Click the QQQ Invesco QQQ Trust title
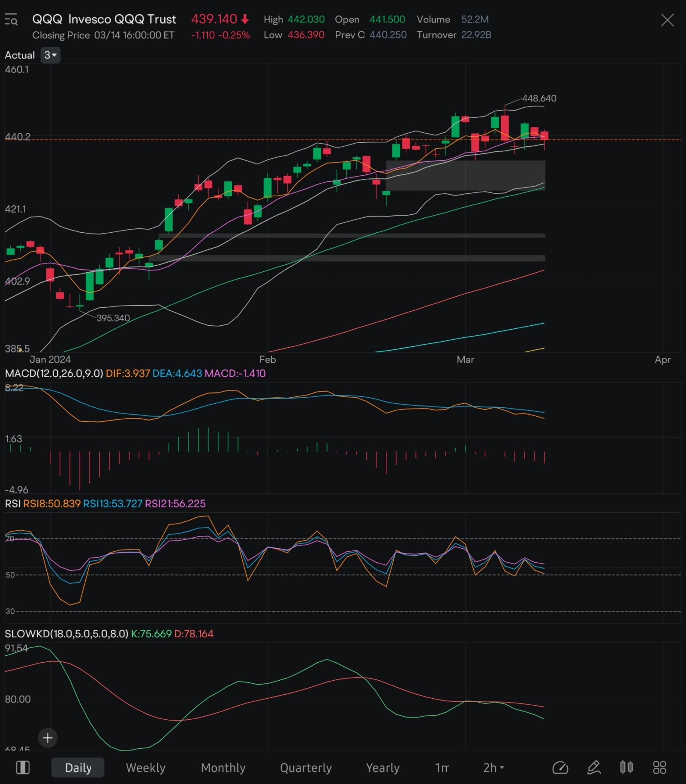Image resolution: width=686 pixels, height=784 pixels. click(104, 19)
